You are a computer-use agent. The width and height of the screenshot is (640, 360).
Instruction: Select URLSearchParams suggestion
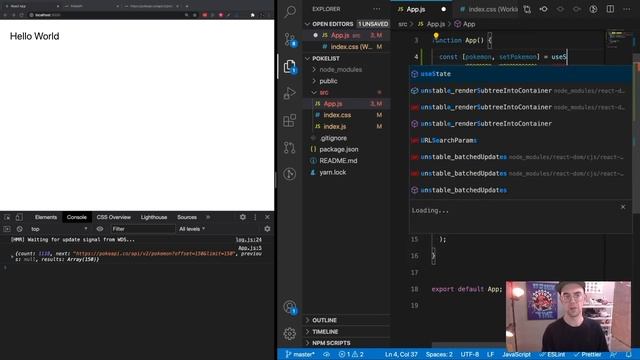[x=521, y=140]
